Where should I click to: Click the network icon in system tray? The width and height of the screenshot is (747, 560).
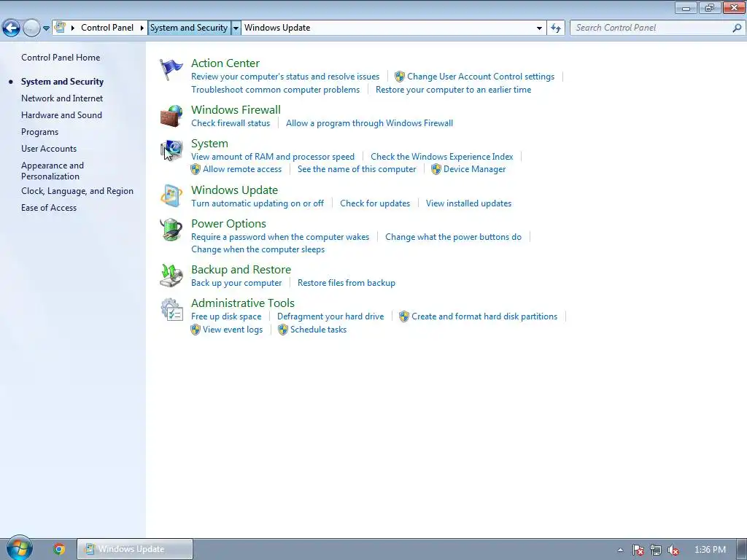click(x=656, y=550)
